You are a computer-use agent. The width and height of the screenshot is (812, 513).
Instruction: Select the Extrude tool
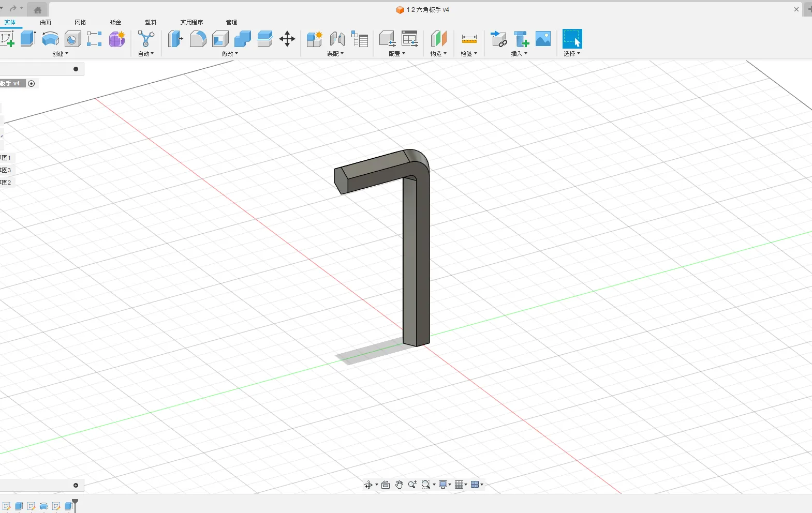click(28, 39)
